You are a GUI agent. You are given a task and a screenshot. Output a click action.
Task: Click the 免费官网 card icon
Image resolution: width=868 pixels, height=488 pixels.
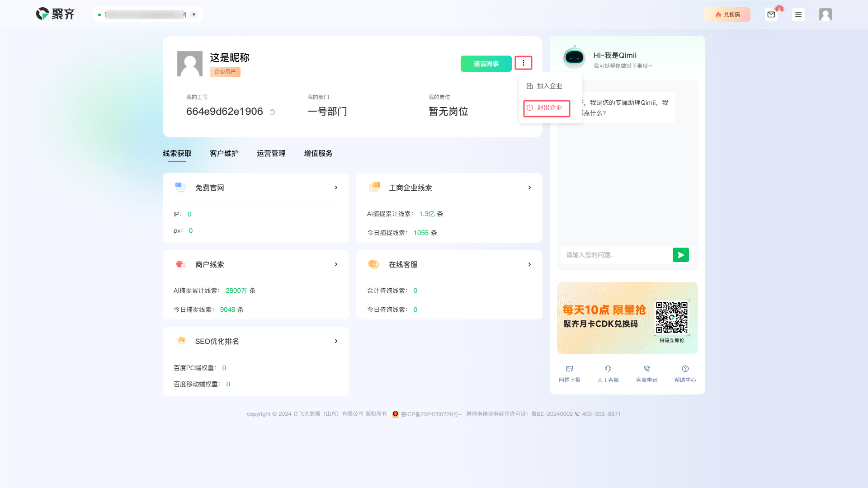[x=180, y=187]
